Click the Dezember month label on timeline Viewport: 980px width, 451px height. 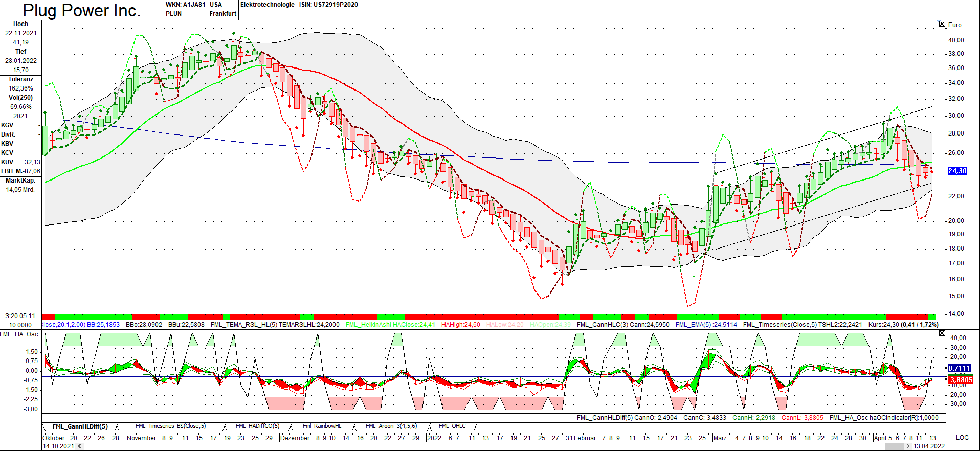point(295,438)
